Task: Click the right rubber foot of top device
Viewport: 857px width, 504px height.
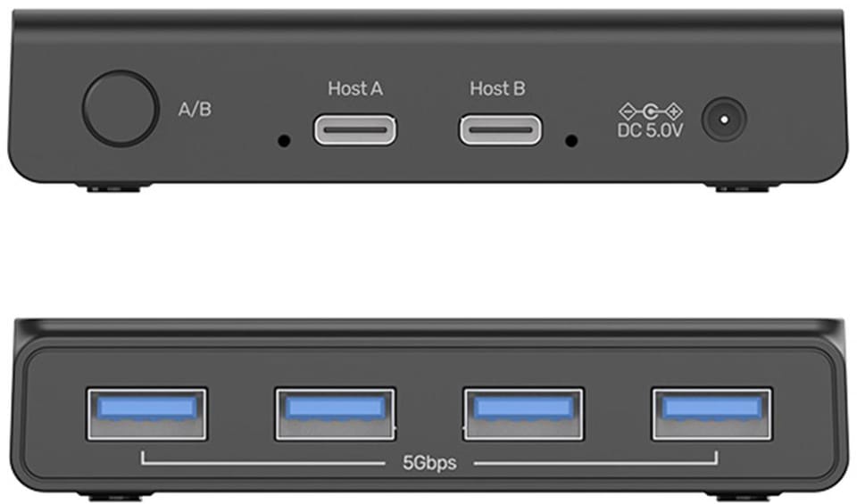Action: (x=742, y=188)
